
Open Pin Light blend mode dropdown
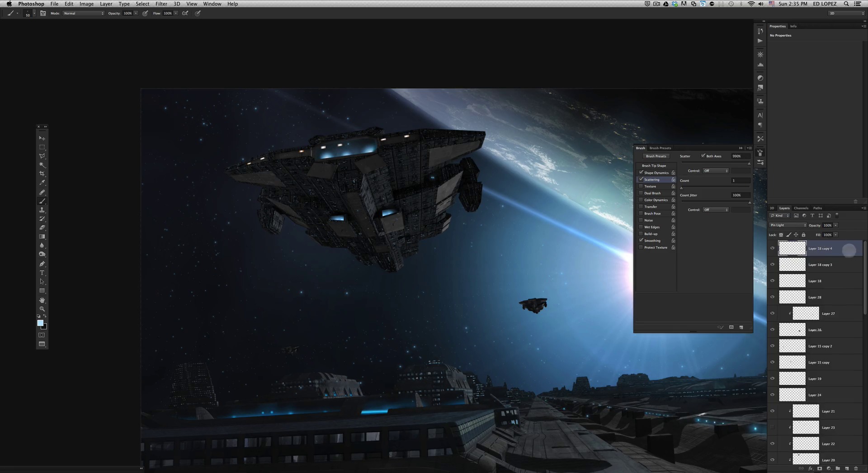[x=788, y=225]
